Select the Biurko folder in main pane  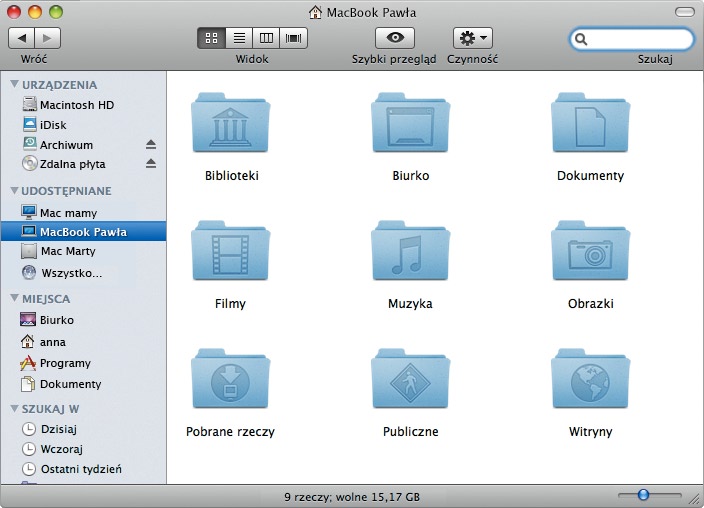pyautogui.click(x=410, y=122)
